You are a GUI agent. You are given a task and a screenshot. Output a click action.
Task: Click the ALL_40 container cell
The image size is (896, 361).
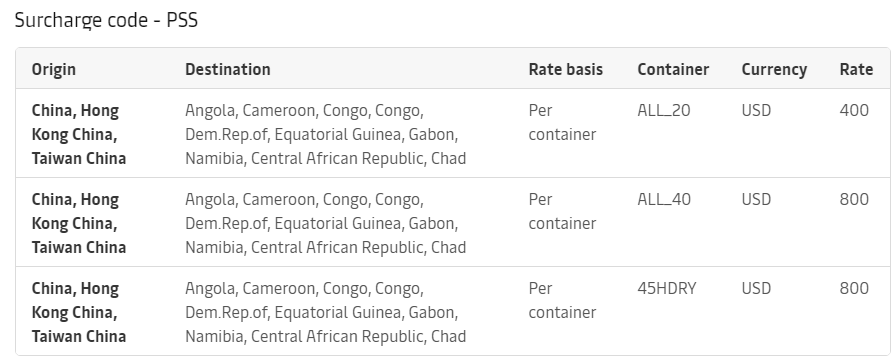[664, 199]
